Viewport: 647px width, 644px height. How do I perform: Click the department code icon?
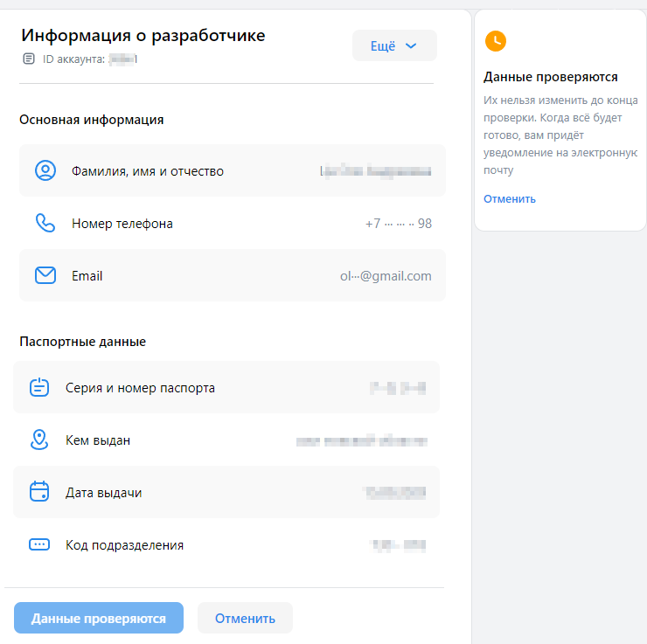(x=39, y=544)
